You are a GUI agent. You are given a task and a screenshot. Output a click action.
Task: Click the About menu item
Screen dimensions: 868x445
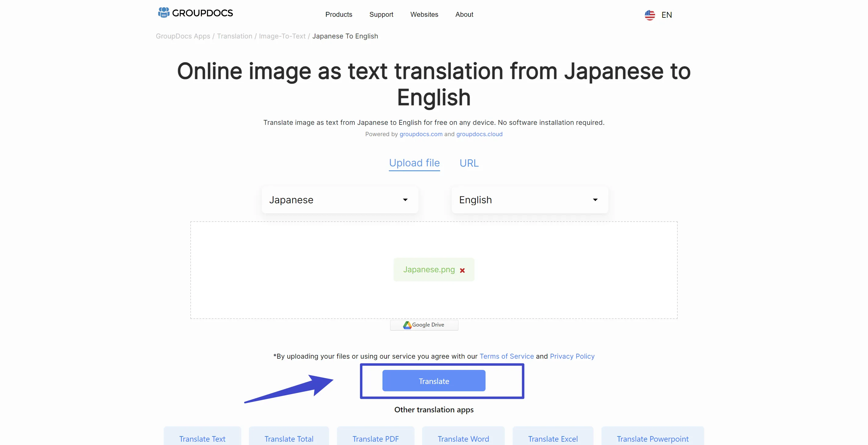[x=464, y=14]
